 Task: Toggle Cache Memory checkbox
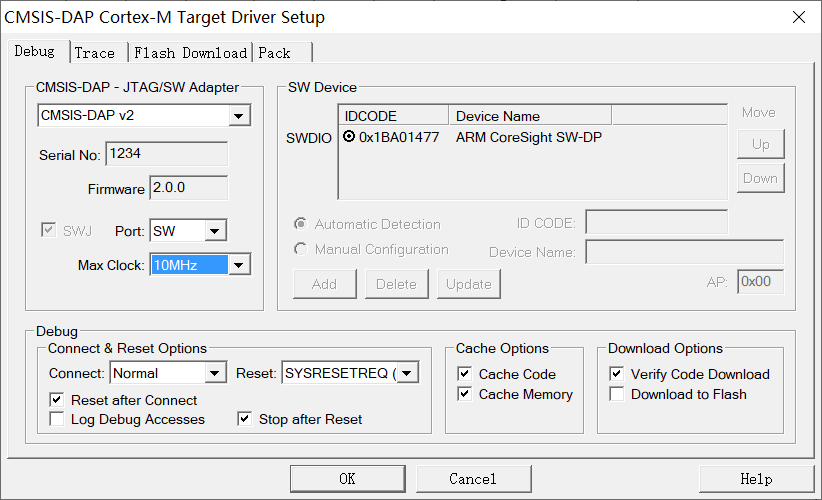pyautogui.click(x=464, y=394)
